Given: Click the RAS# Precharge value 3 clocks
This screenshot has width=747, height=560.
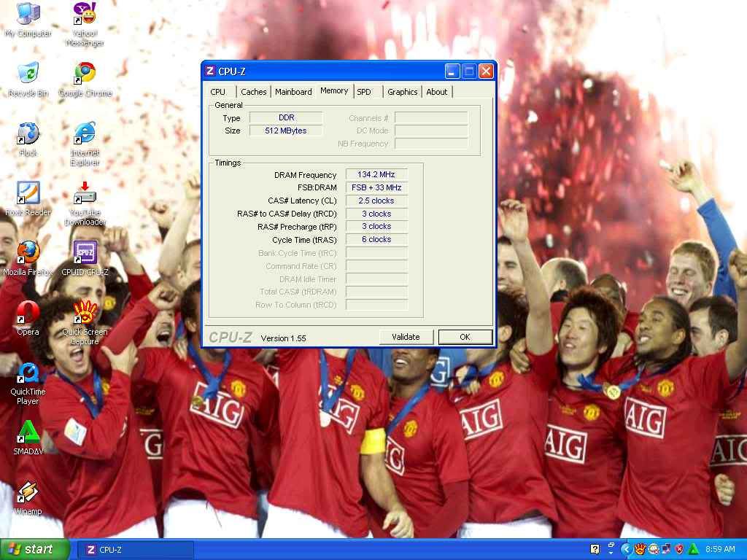Looking at the screenshot, I should [376, 227].
